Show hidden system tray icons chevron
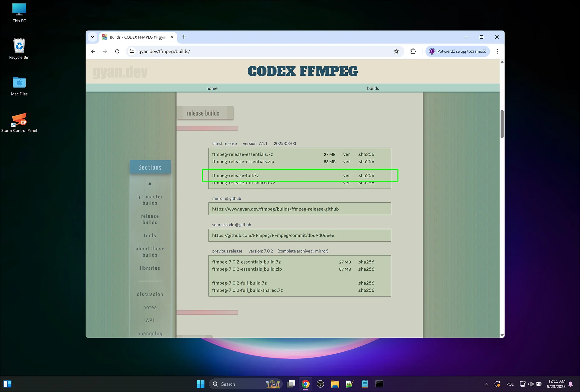The height and width of the screenshot is (392, 580). (x=486, y=384)
